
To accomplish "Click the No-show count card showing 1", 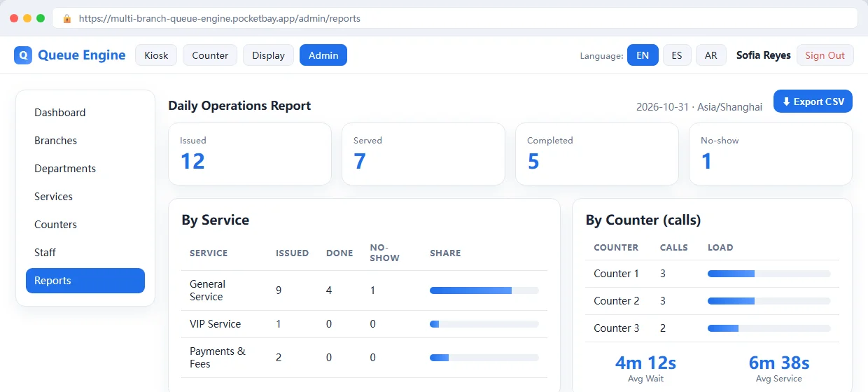I will 771,154.
